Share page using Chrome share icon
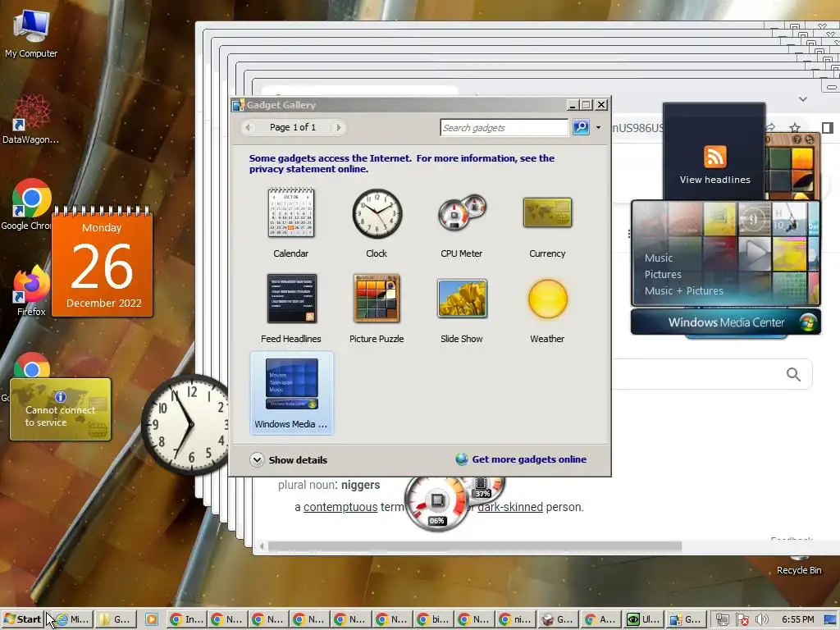Screen dimensions: 840x630 tap(770, 127)
